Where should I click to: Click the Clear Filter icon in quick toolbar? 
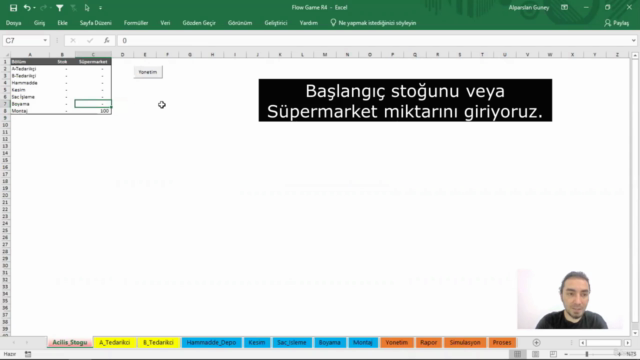[x=73, y=8]
